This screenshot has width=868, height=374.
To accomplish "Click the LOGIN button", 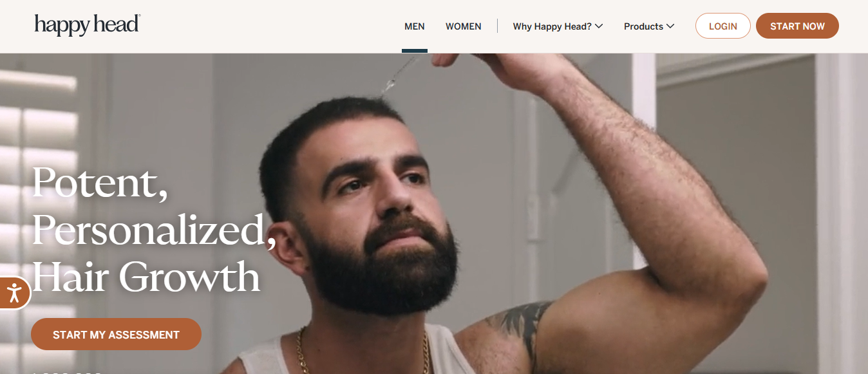I will tap(723, 26).
